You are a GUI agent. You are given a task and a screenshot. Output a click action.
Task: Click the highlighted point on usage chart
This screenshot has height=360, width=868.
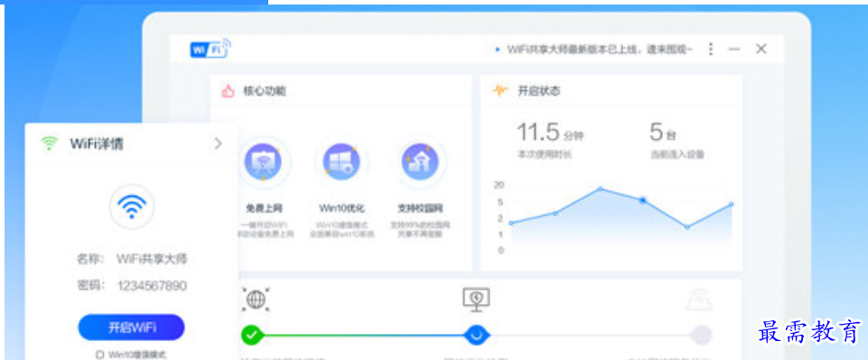(643, 200)
